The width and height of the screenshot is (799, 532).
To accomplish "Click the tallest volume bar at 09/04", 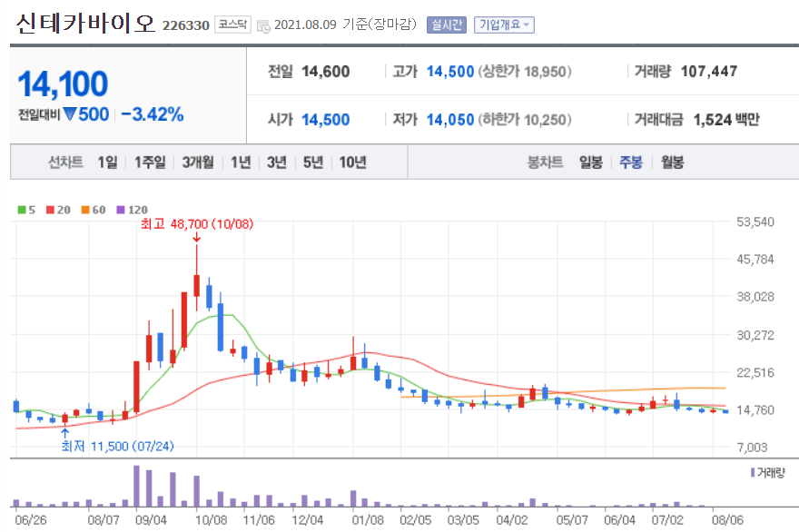I will pos(136,486).
